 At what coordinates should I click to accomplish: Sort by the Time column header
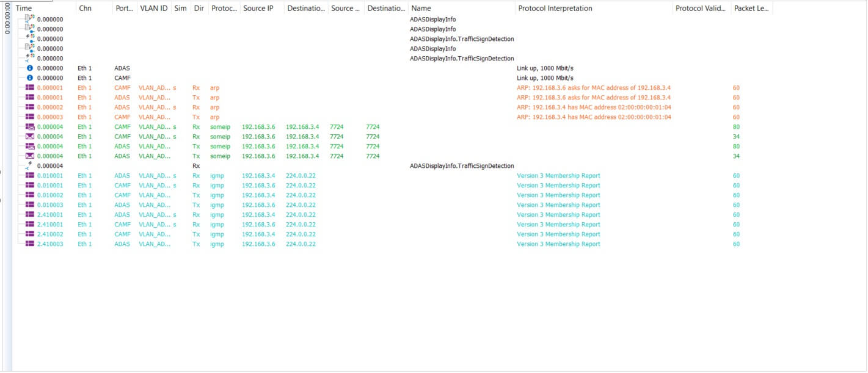(24, 9)
